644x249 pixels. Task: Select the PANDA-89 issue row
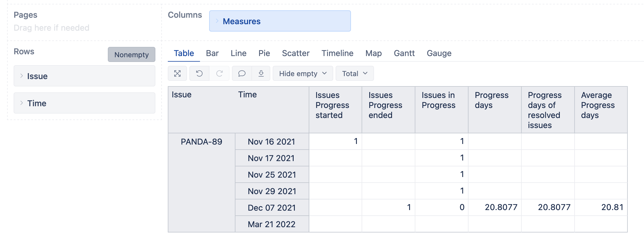pos(201,142)
